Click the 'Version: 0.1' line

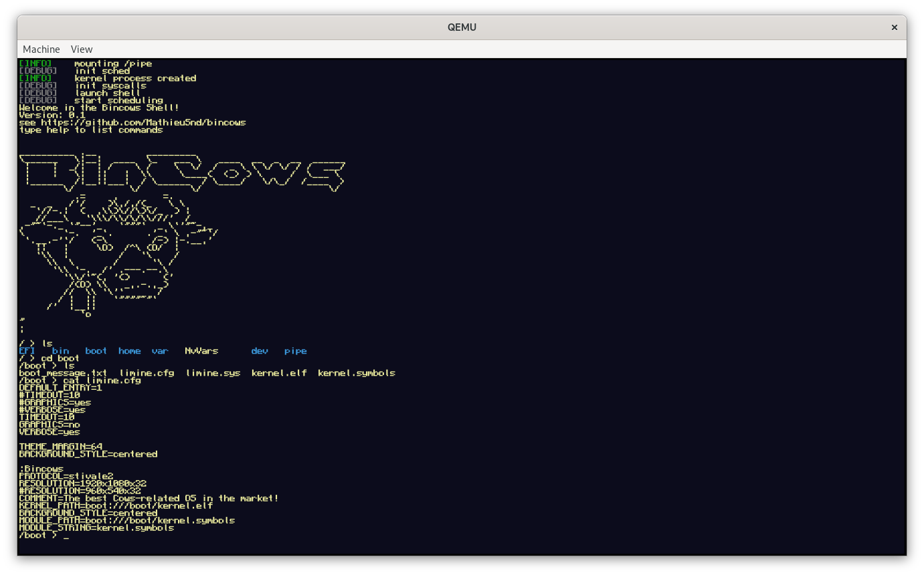click(x=53, y=115)
